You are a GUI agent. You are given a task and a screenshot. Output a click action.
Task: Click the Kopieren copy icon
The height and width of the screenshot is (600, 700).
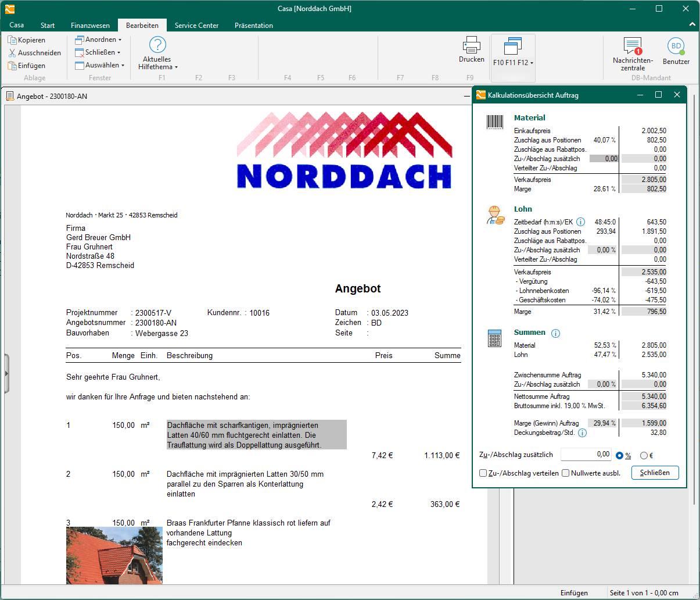pyautogui.click(x=12, y=40)
